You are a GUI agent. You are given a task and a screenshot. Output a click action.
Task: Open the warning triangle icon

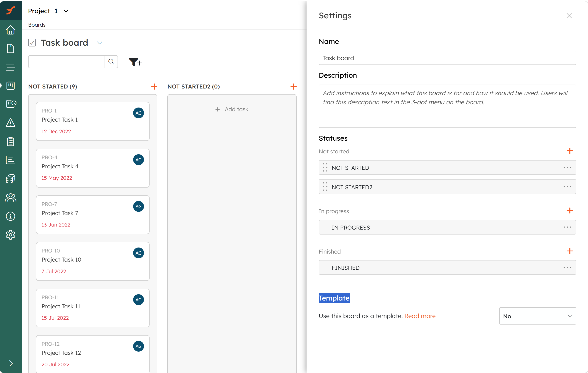pos(10,123)
